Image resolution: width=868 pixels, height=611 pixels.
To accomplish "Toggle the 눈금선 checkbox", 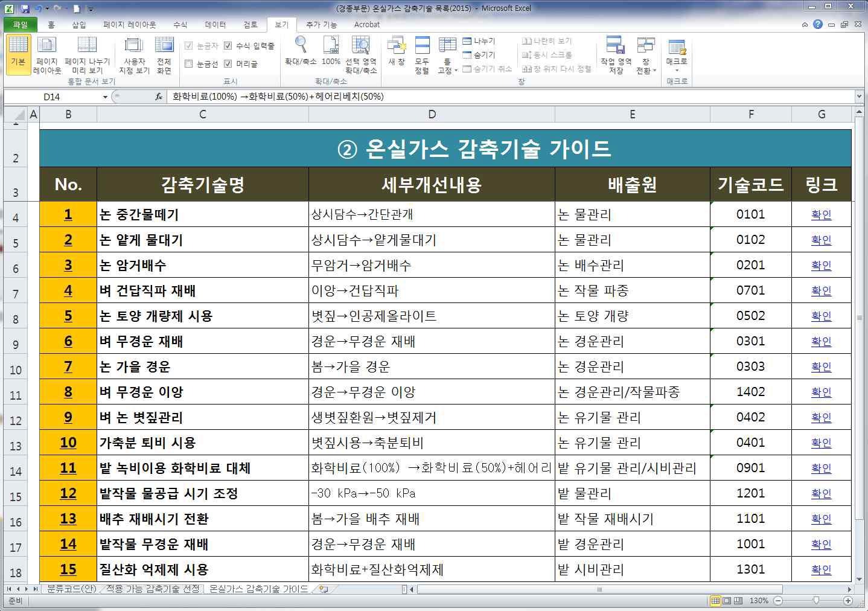I will pyautogui.click(x=188, y=63).
